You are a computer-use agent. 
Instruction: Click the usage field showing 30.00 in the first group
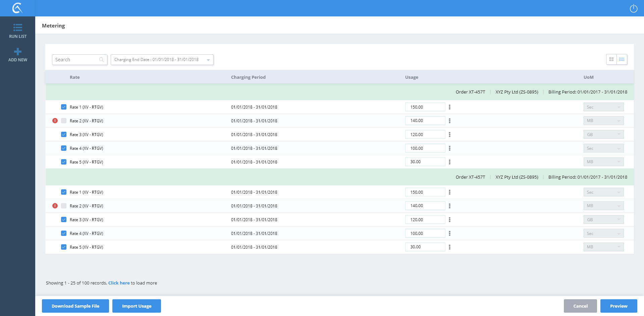[425, 162]
